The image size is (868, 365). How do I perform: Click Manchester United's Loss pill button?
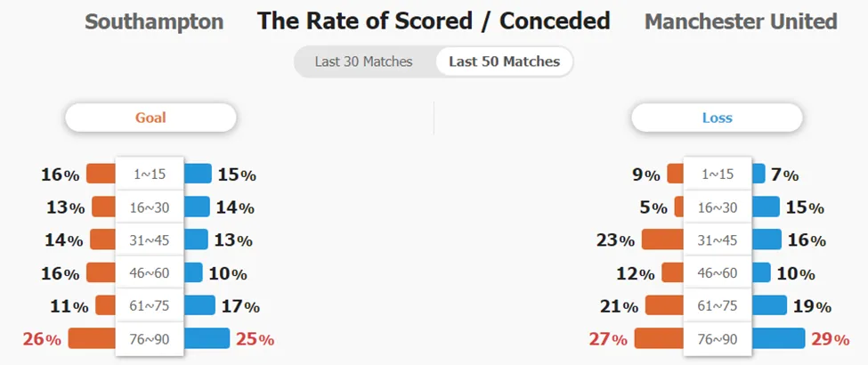tap(717, 118)
